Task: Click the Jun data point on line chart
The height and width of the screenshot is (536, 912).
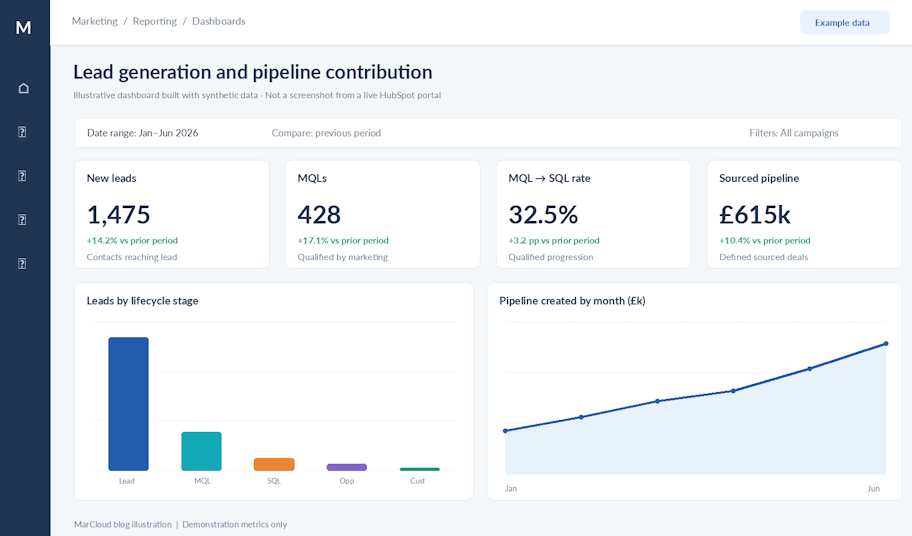Action: pyautogui.click(x=886, y=344)
